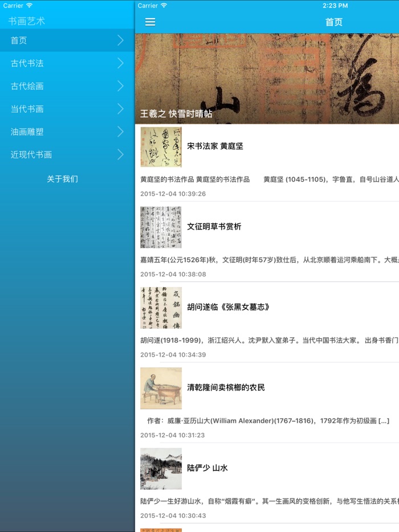Open 古代绘画 category in sidebar
Viewport: 399px width, 532px height.
click(x=67, y=86)
